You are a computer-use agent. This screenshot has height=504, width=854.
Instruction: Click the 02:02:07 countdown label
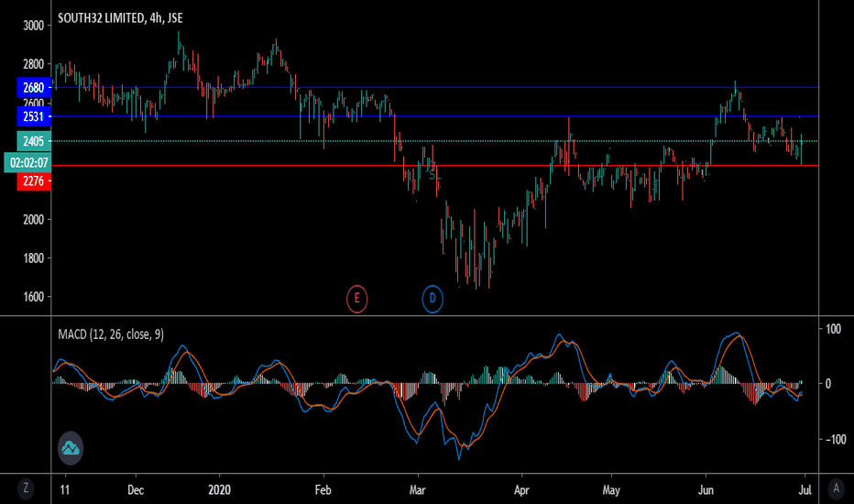coord(27,162)
